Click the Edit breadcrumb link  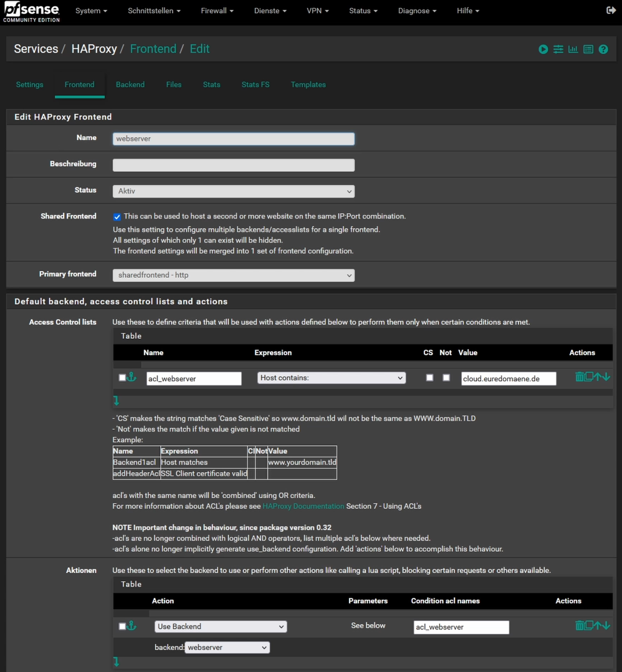tap(199, 49)
